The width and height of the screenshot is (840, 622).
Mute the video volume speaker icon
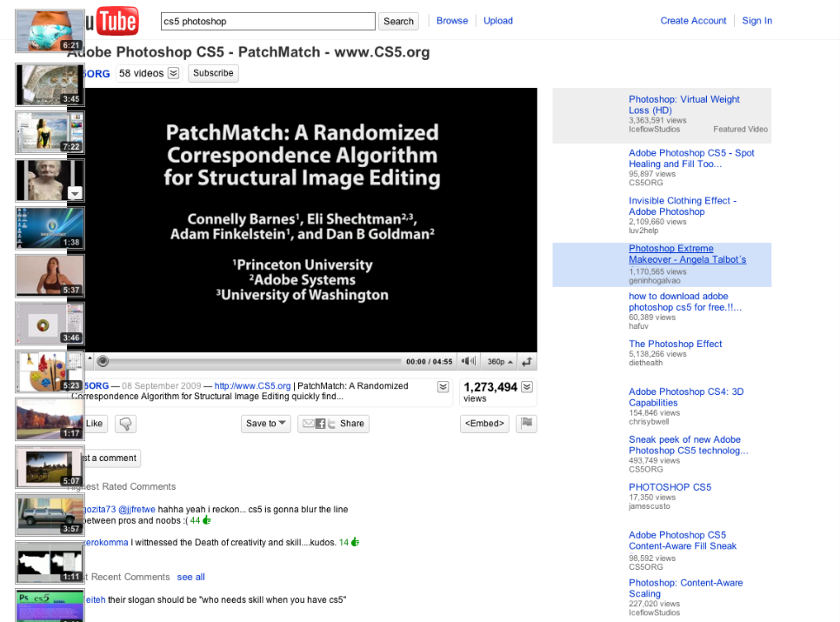click(x=468, y=361)
